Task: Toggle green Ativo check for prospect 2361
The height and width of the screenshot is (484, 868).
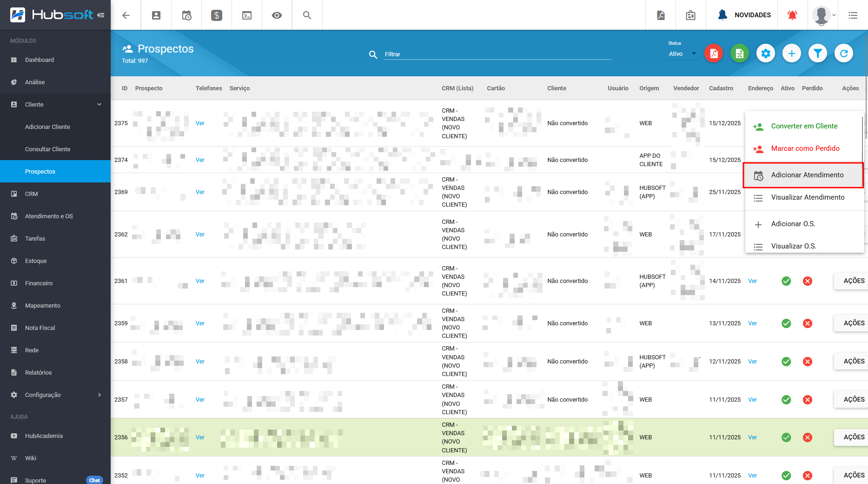Action: (x=786, y=281)
